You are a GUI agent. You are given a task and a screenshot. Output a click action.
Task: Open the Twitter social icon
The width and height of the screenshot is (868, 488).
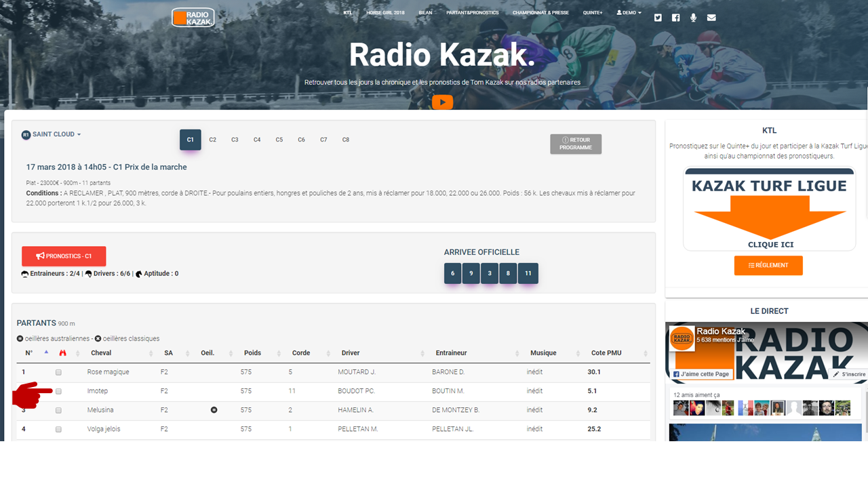tap(658, 18)
